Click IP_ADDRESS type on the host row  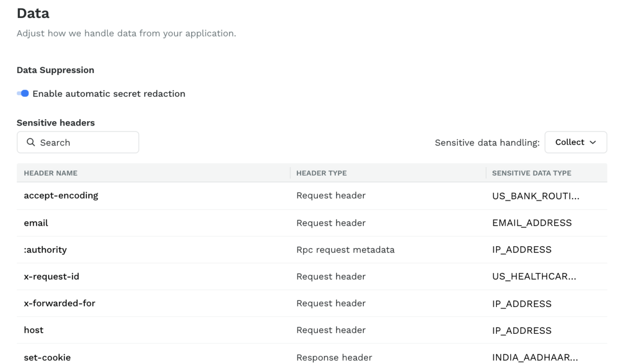point(522,330)
